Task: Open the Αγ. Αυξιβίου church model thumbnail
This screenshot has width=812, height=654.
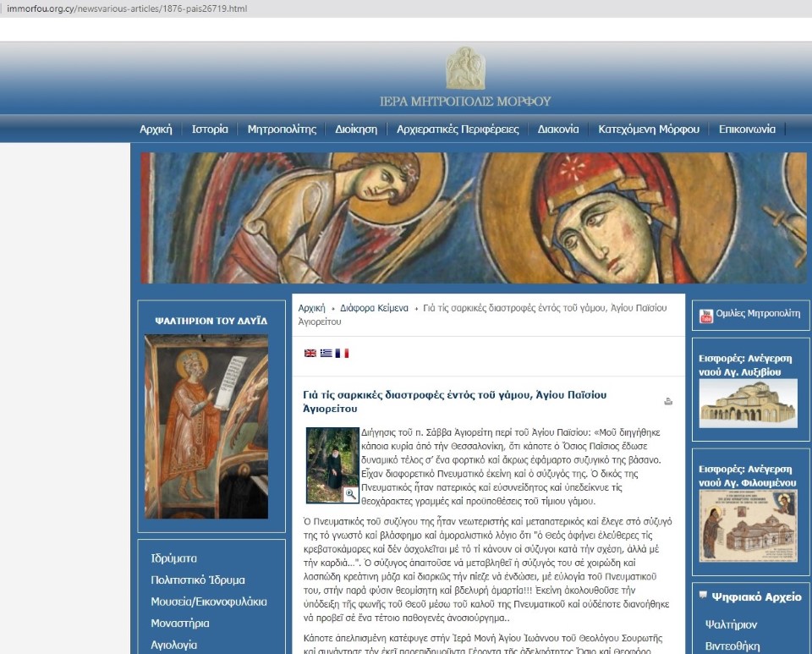Action: point(749,404)
